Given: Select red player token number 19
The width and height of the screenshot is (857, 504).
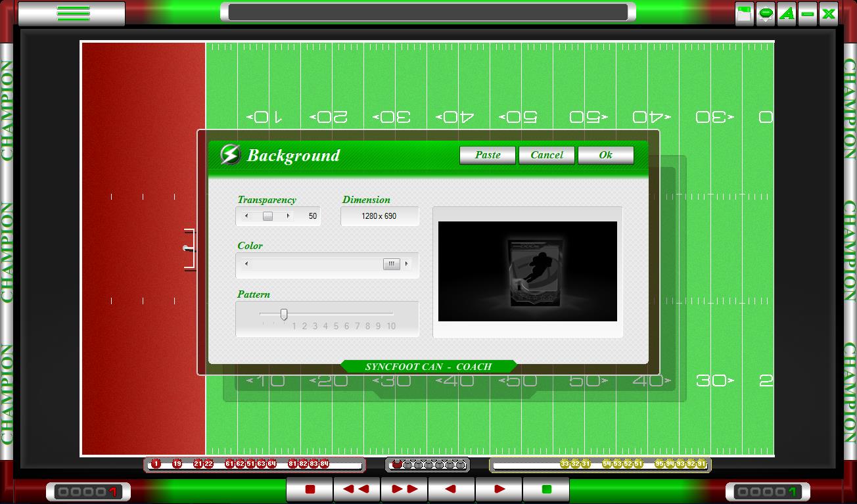Looking at the screenshot, I should tap(177, 464).
